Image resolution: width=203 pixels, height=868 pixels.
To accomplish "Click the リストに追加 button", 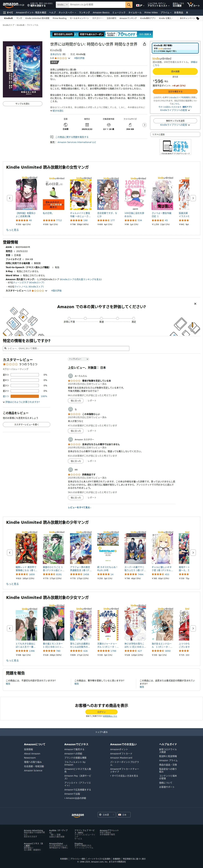I will click(x=175, y=134).
